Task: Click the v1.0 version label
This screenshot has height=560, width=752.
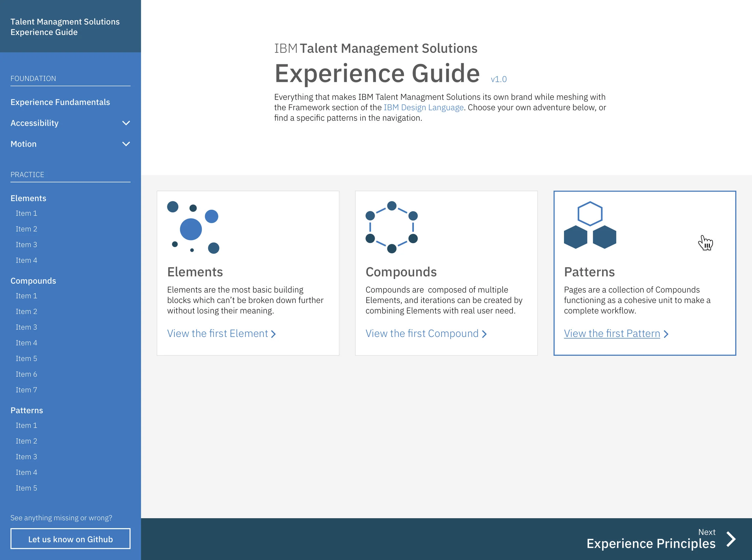Action: pyautogui.click(x=498, y=79)
